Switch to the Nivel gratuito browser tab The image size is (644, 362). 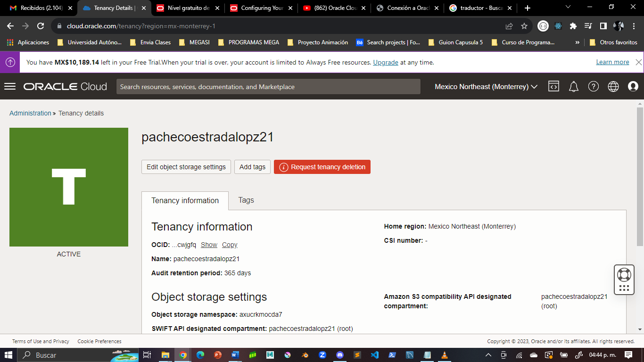187,8
